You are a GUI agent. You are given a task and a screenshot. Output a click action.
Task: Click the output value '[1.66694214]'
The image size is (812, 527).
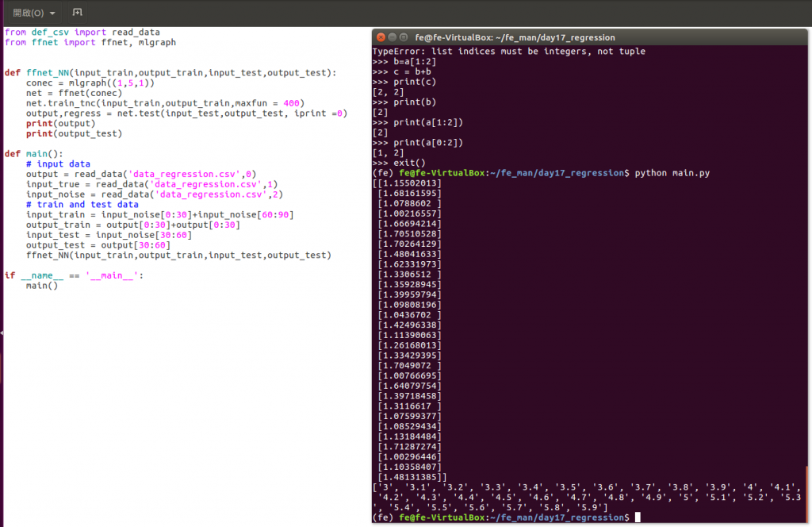(x=410, y=224)
